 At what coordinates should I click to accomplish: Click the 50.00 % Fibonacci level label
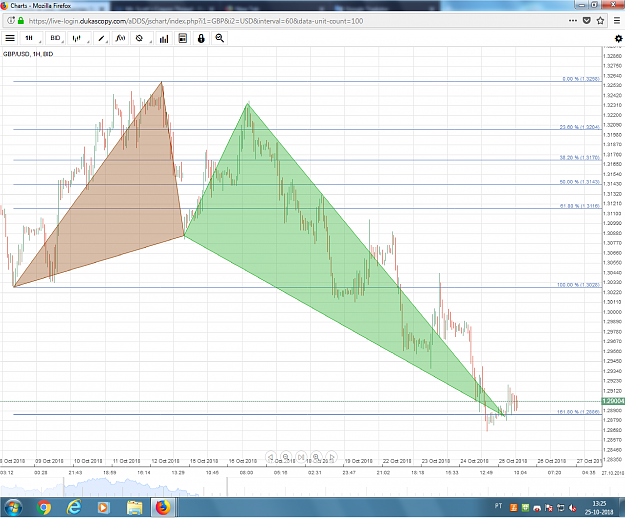tap(580, 182)
